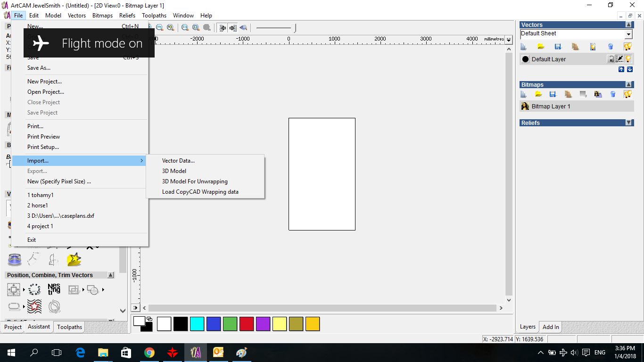This screenshot has height=362, width=644.
Task: Toggle all vector layers visibility bulbs
Action: tap(627, 46)
